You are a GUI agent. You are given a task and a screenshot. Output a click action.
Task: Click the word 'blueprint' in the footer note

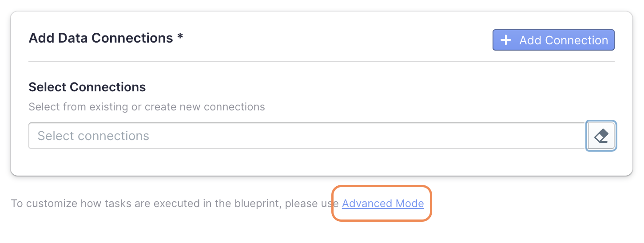point(257,204)
